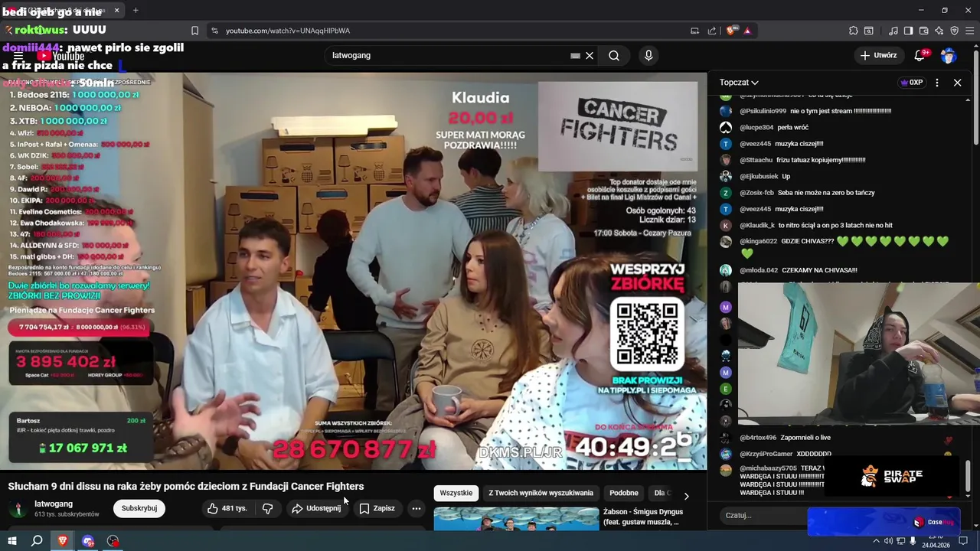Open the screen cast icon in address bar
This screenshot has width=980, height=551.
694,31
